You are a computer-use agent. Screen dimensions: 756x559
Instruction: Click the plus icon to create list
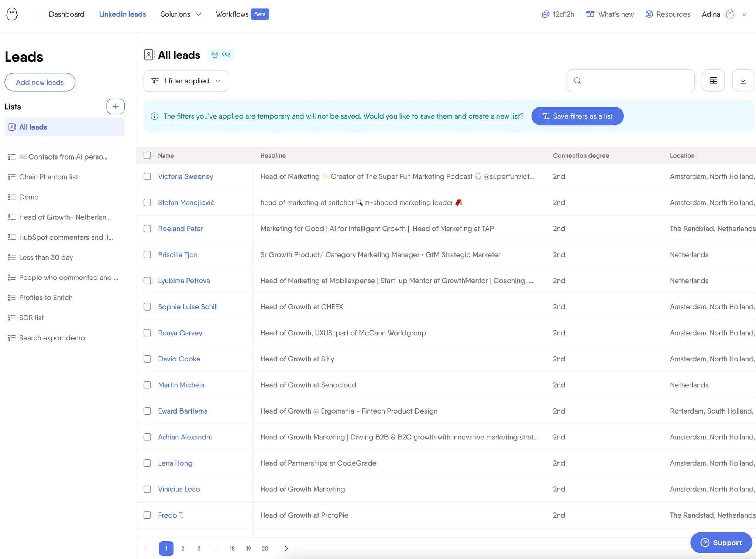pos(116,106)
